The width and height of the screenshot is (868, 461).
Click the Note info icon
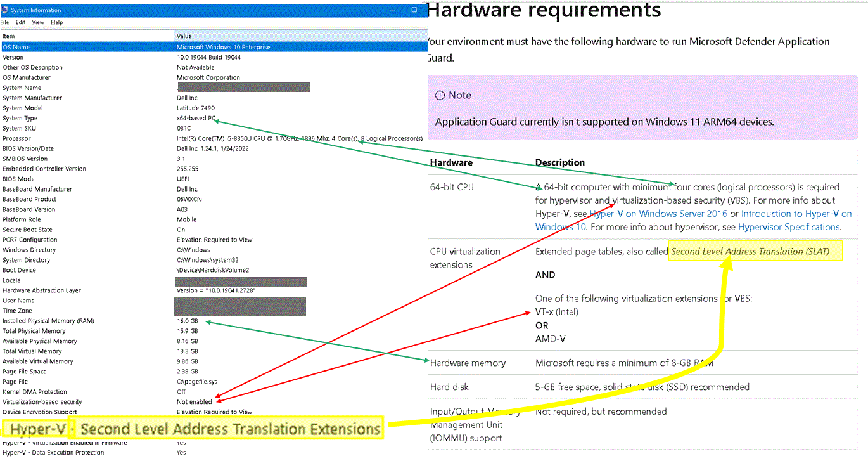[x=440, y=95]
